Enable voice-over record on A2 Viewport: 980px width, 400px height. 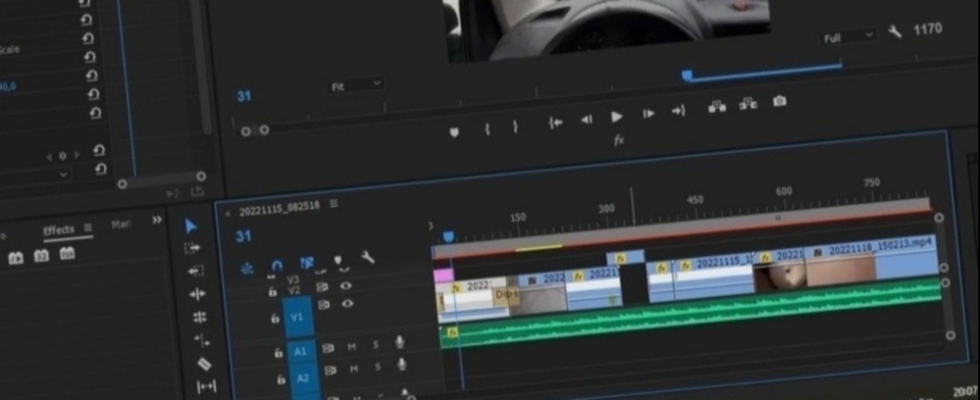tap(402, 365)
